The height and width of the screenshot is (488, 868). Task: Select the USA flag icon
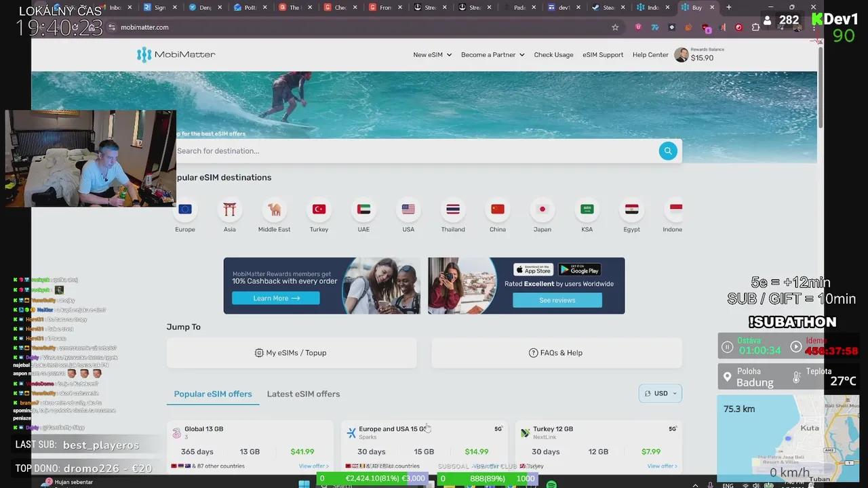[x=408, y=209]
